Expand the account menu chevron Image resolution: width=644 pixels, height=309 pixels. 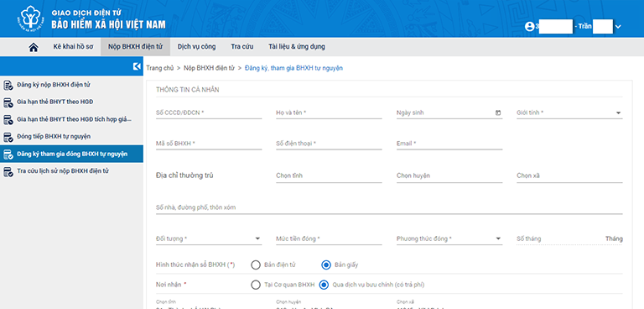618,27
